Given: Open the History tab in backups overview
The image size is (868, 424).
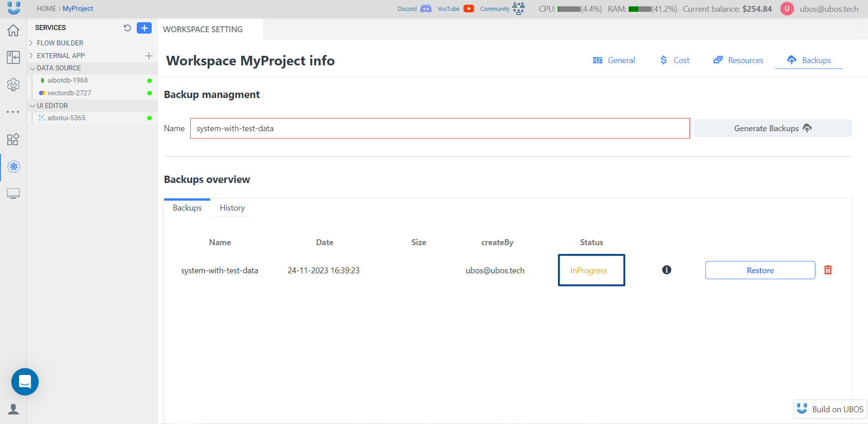Looking at the screenshot, I should (x=232, y=208).
